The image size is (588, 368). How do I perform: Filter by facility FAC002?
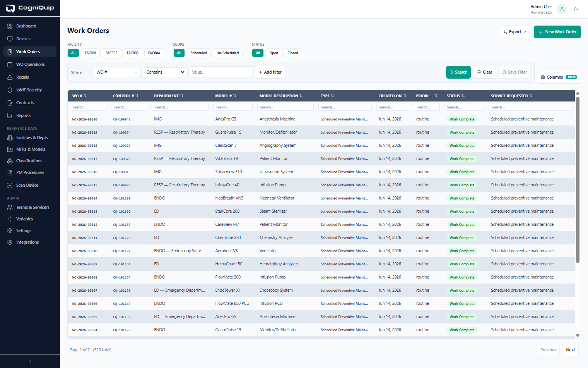tap(111, 53)
